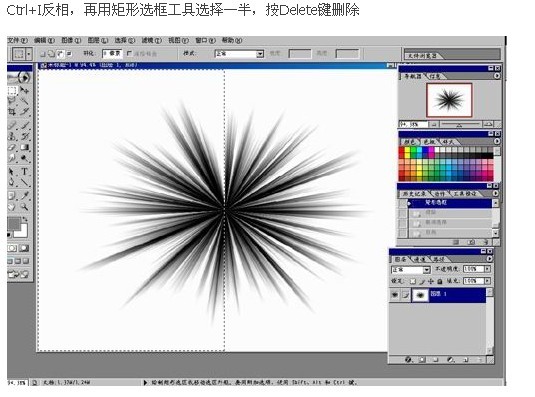535x397 pixels.
Task: Open the selection style dropdown in options bar
Action: point(239,54)
